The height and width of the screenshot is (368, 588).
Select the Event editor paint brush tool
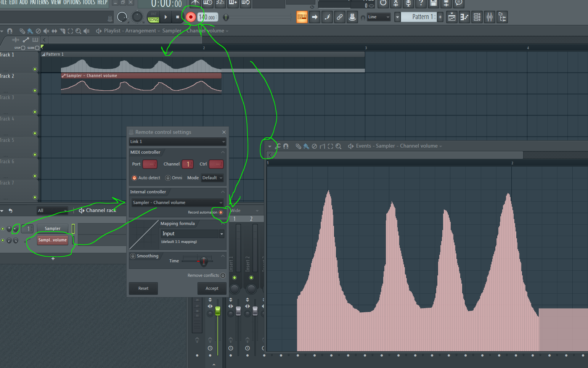pos(306,146)
